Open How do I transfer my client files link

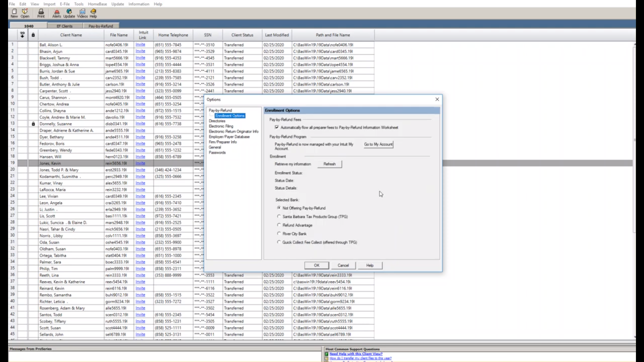coord(360,358)
